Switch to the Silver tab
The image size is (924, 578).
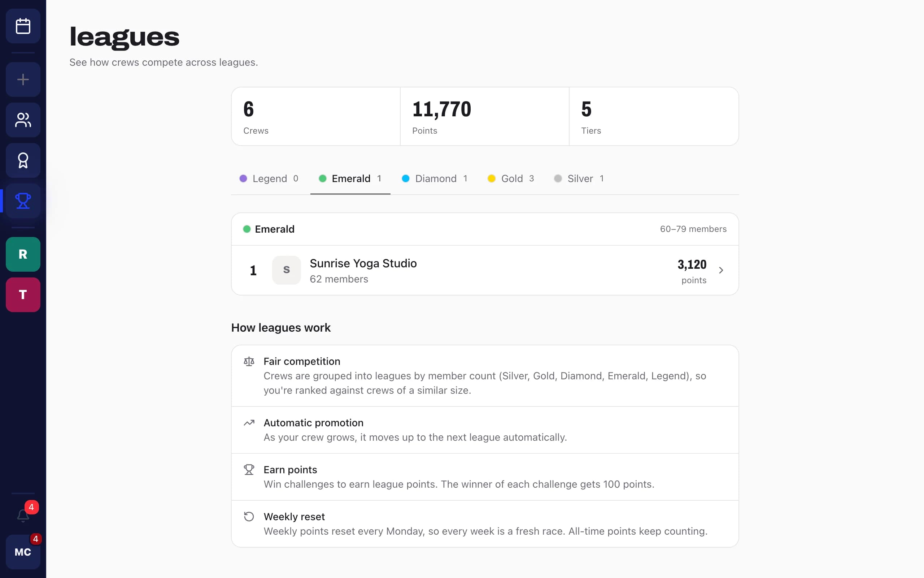coord(579,178)
